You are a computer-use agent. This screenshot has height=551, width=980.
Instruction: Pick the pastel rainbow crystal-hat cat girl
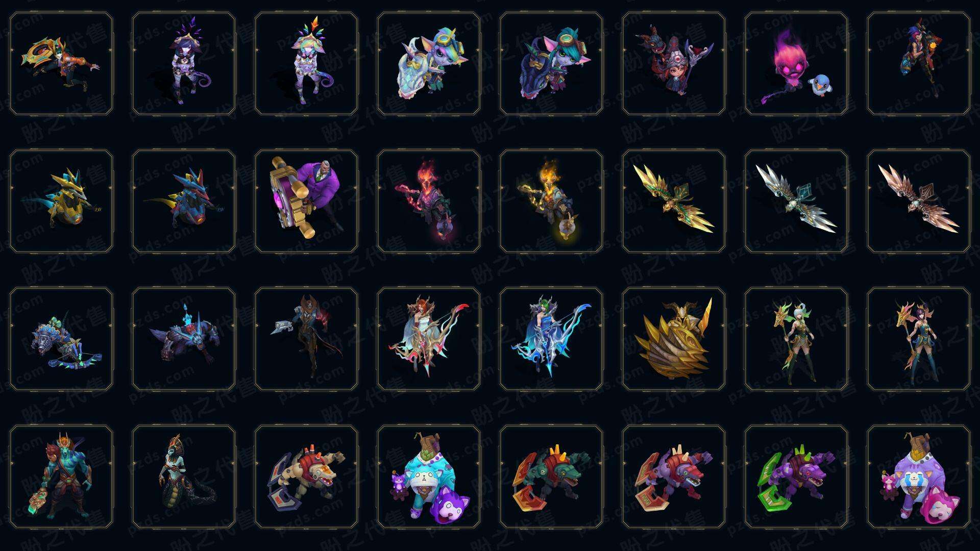[306, 63]
